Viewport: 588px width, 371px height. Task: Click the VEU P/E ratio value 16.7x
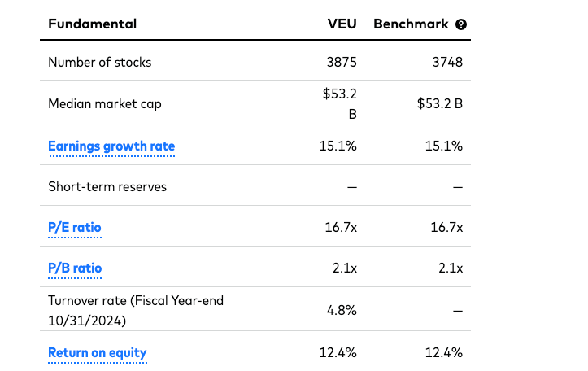(x=340, y=228)
